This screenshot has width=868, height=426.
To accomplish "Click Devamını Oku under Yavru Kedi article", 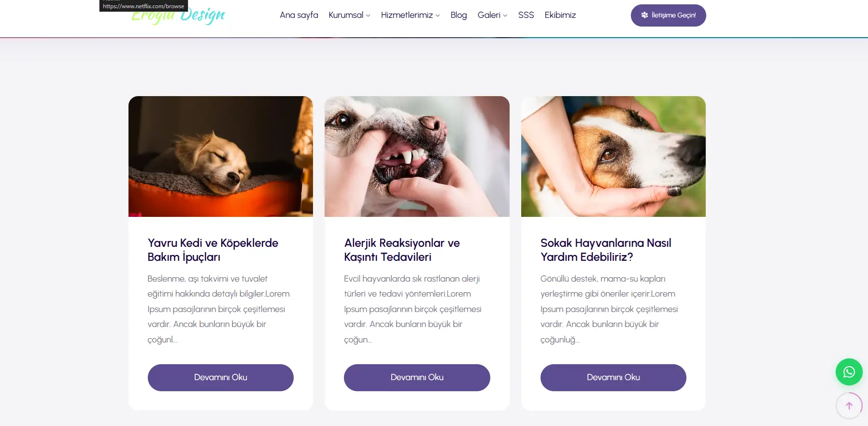I will 221,378.
